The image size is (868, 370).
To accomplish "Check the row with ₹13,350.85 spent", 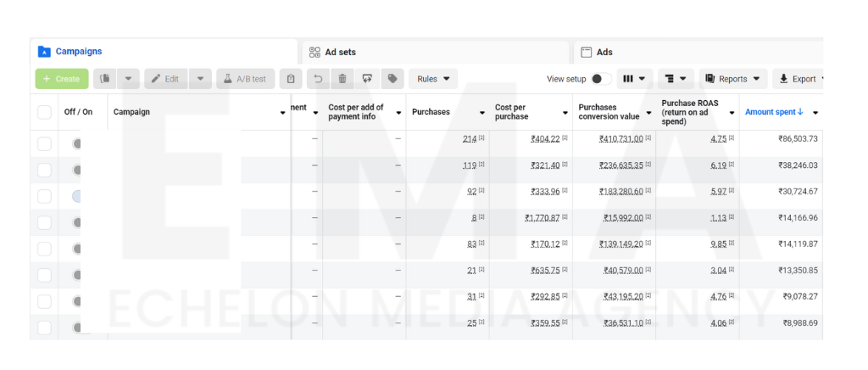I will pyautogui.click(x=44, y=275).
